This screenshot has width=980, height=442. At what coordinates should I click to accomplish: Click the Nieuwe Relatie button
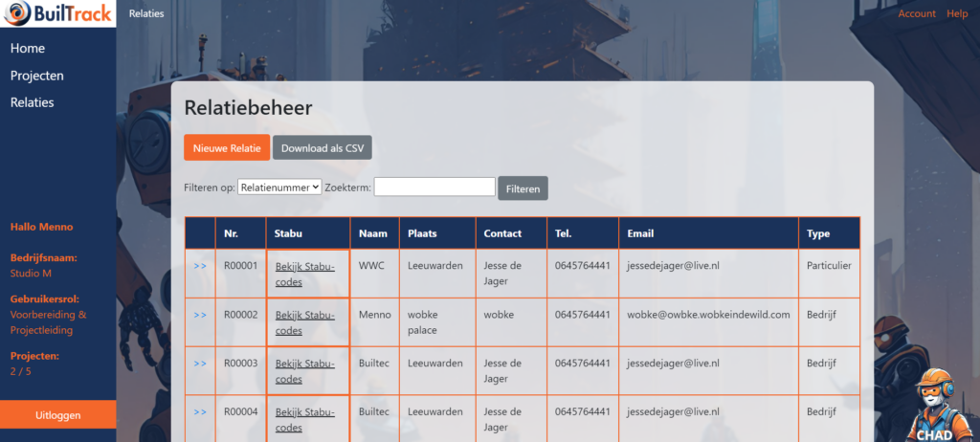pyautogui.click(x=226, y=148)
